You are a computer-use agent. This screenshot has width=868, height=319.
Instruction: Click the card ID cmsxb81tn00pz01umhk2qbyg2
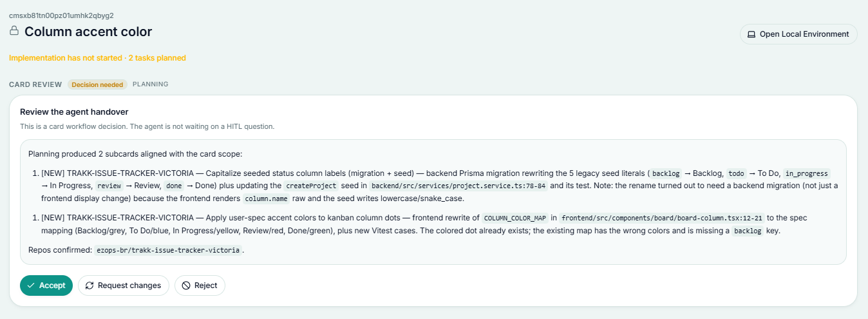(x=62, y=15)
